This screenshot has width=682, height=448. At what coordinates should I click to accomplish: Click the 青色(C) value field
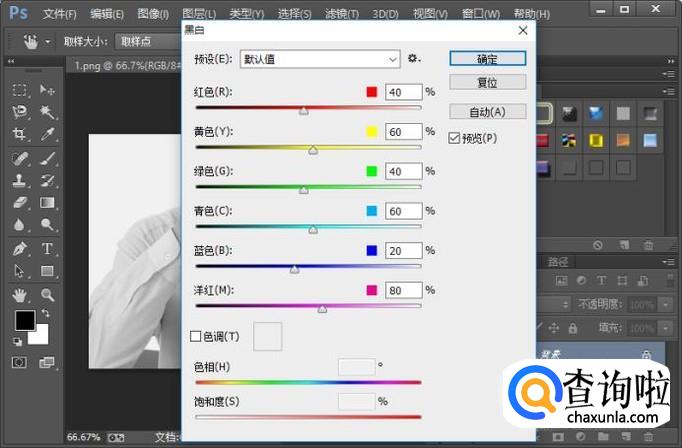point(404,211)
